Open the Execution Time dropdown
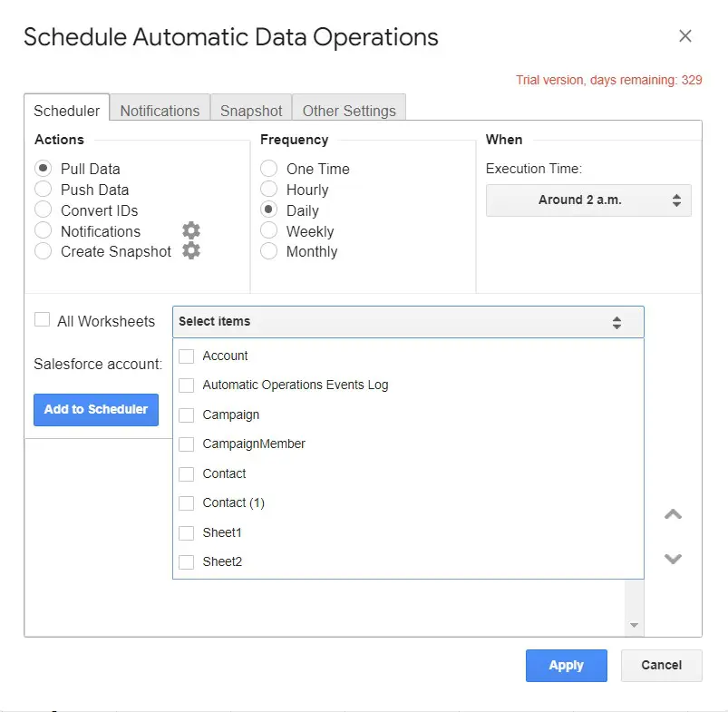The width and height of the screenshot is (728, 712). [x=588, y=200]
